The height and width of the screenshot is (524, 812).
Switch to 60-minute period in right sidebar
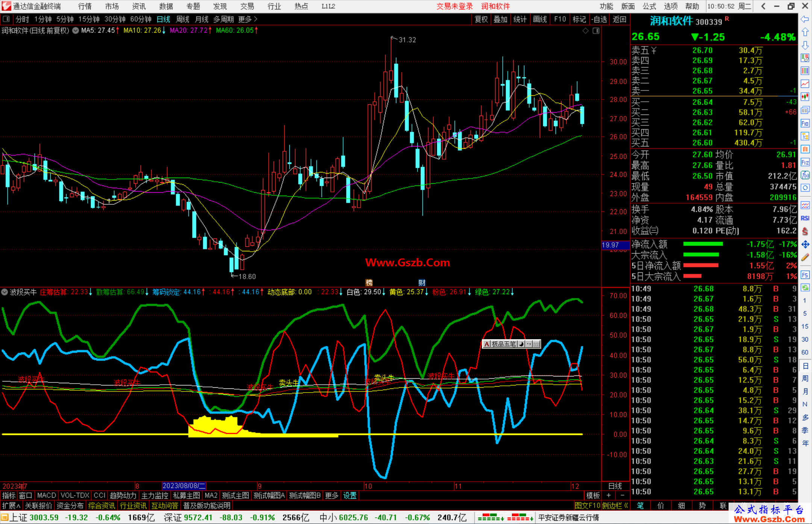(805, 352)
